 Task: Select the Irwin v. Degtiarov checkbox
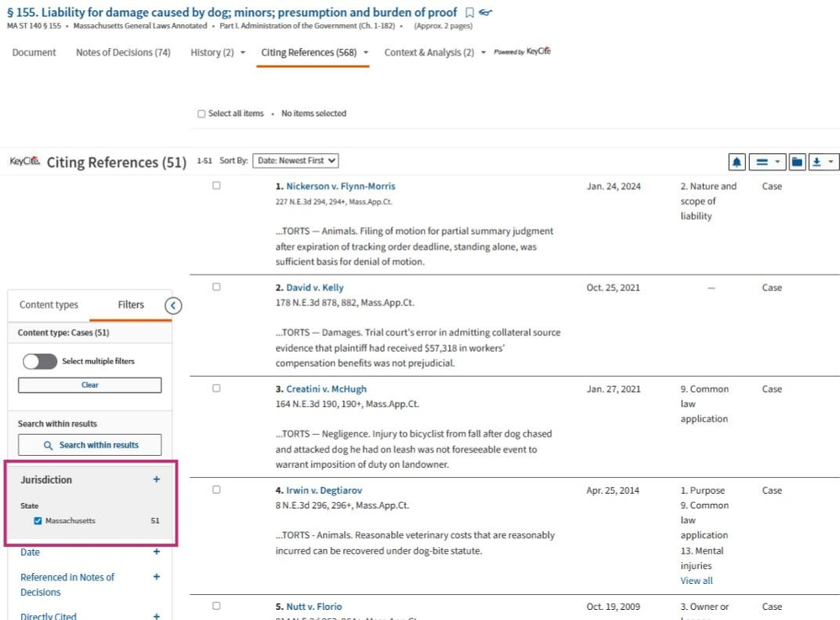pyautogui.click(x=216, y=490)
